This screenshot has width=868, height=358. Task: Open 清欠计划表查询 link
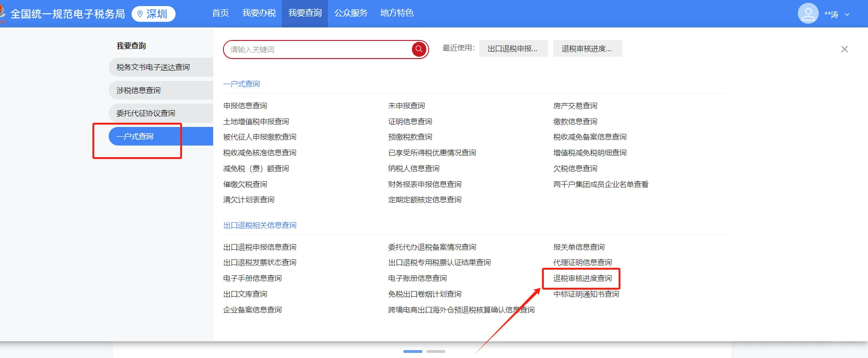click(x=248, y=199)
